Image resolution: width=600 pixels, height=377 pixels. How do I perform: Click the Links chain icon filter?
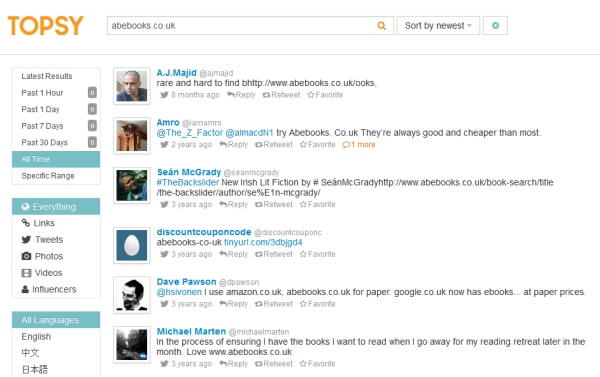coord(26,223)
